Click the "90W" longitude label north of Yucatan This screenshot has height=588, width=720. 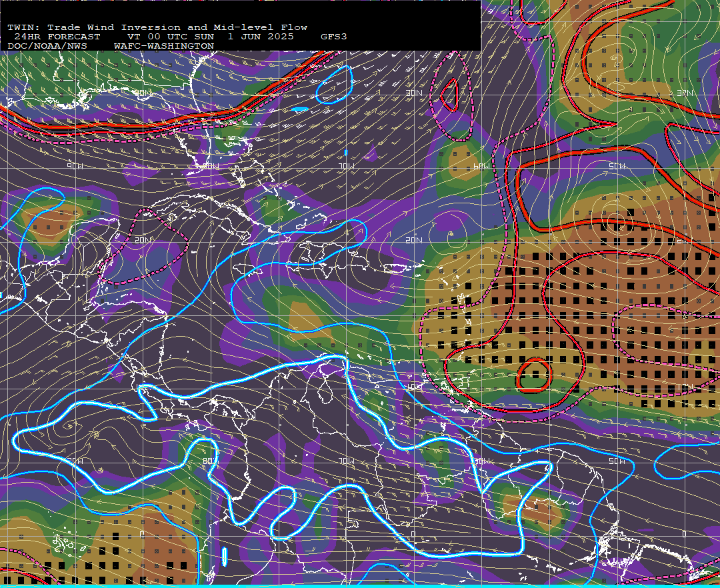tap(75, 166)
